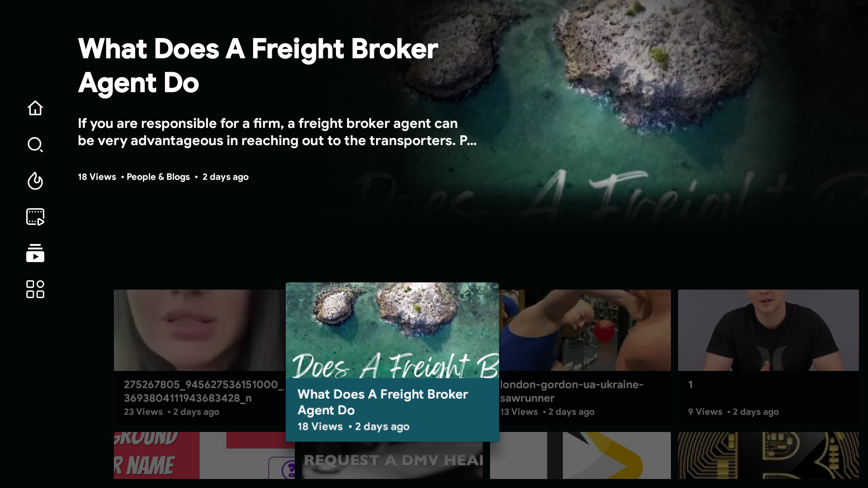
Task: Open the Subscriptions stack icon
Action: (35, 253)
